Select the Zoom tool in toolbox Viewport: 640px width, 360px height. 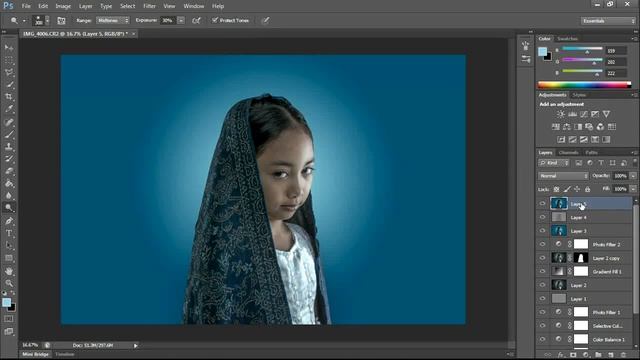pyautogui.click(x=9, y=283)
